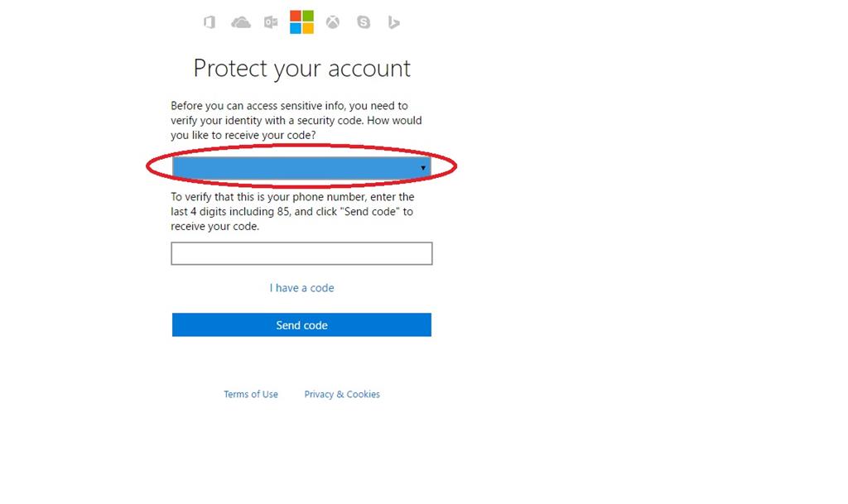The height and width of the screenshot is (504, 848).
Task: Focus the last 4 digits input field
Action: tap(301, 253)
